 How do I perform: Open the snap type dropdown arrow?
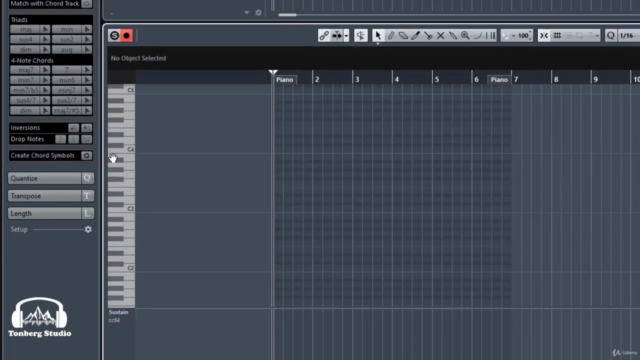597,36
